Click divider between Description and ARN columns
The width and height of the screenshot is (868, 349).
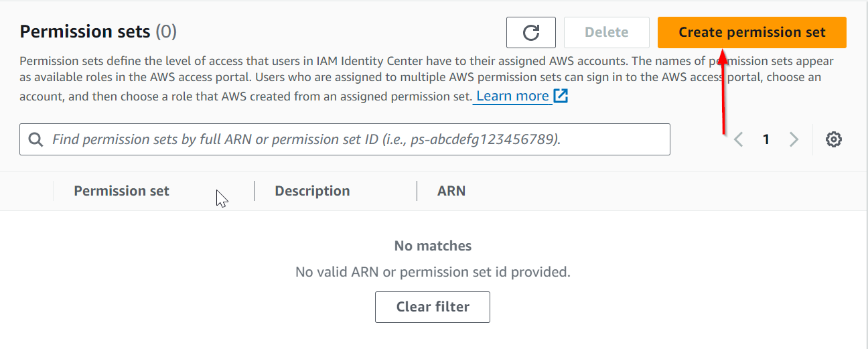tap(417, 191)
